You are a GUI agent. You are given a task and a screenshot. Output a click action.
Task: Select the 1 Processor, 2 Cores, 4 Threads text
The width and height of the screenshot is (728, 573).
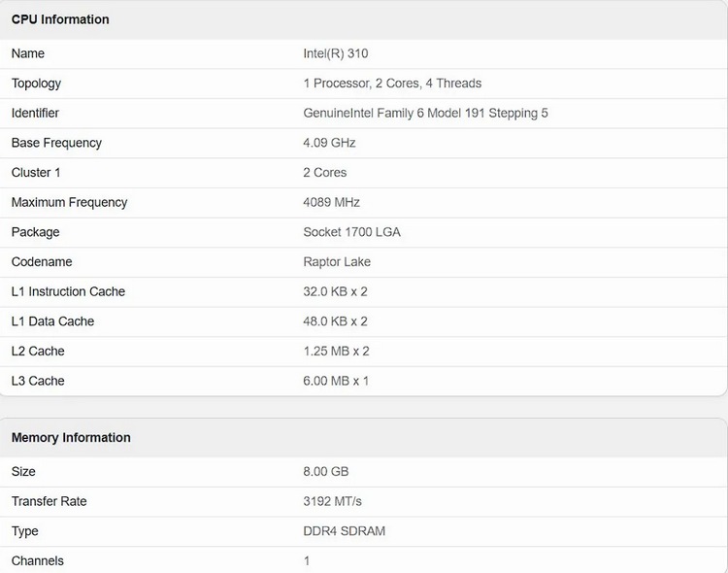click(x=392, y=84)
